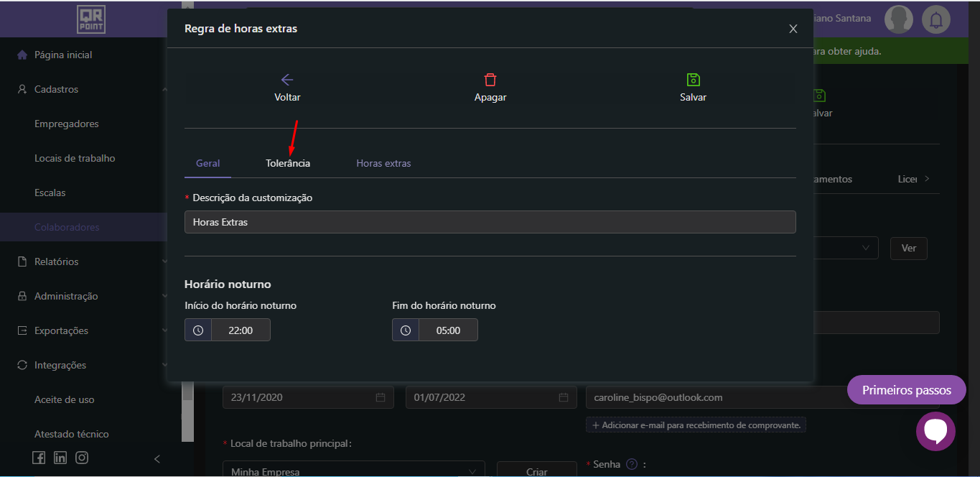Set the Início do horário noturno time field

tap(240, 330)
